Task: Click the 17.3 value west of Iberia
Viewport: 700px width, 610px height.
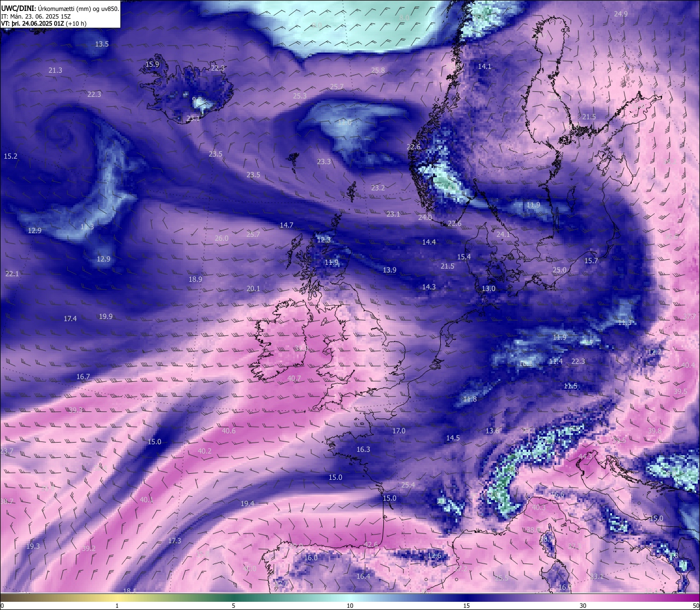Action: pyautogui.click(x=174, y=541)
